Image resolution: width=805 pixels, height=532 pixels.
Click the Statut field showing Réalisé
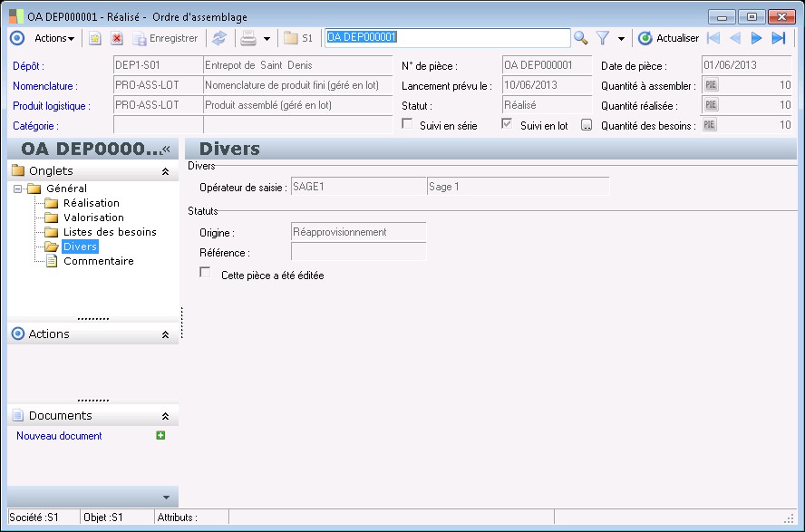coord(547,105)
